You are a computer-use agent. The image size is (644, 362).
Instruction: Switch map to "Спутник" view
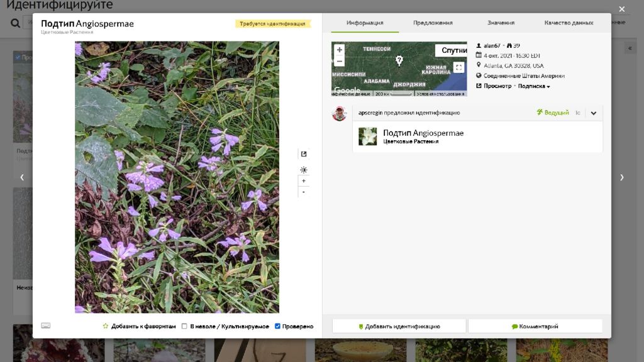452,50
